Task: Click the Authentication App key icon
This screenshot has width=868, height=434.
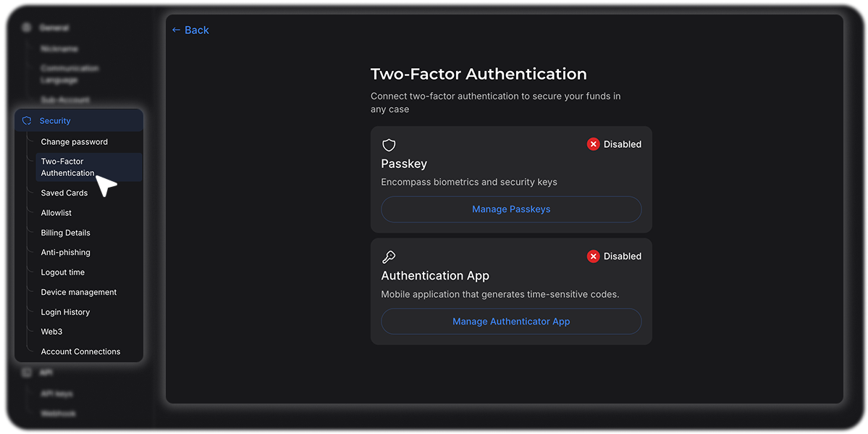Action: pyautogui.click(x=389, y=257)
